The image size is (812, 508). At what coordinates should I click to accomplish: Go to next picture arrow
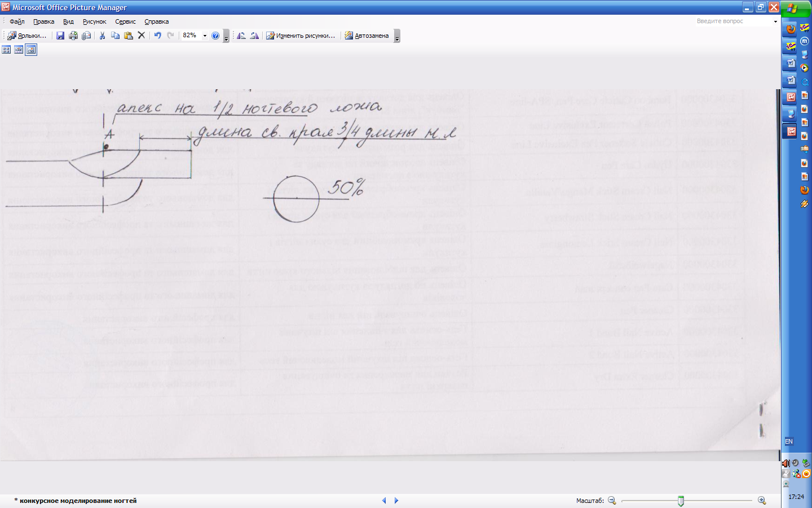point(396,501)
